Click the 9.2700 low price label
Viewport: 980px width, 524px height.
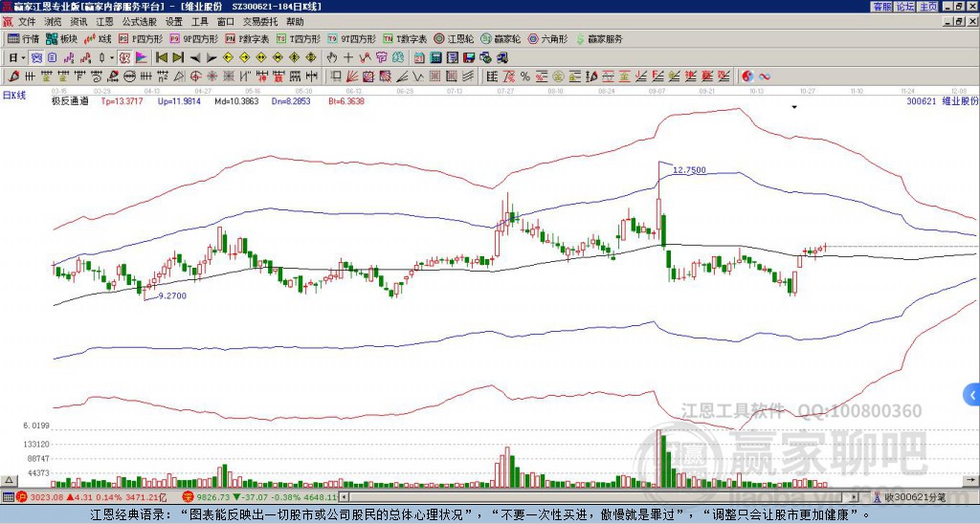pos(172,296)
